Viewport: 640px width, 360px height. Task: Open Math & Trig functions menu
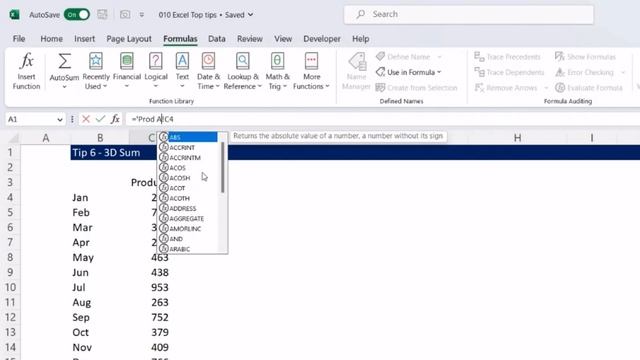pyautogui.click(x=278, y=71)
